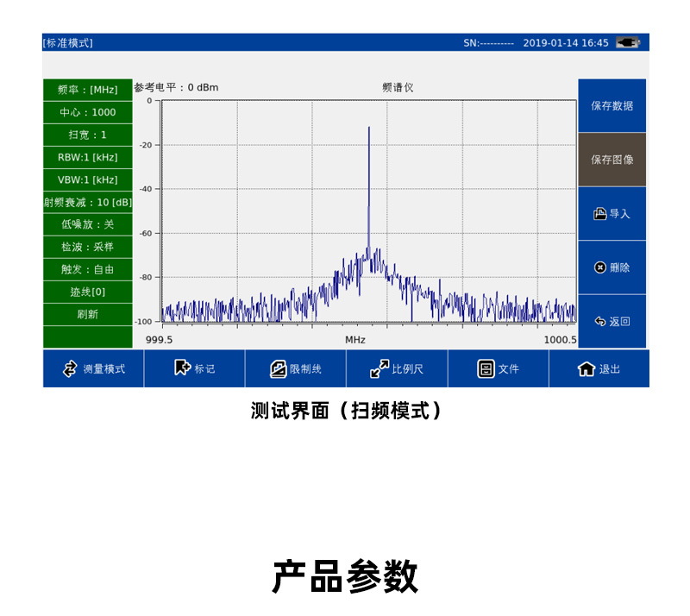Click the 退出 home icon
This screenshot has width=690, height=616.
[586, 369]
